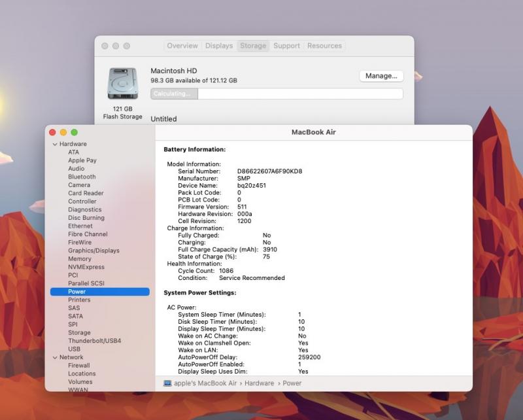Screen dimensions: 523x420
Task: Select the highlighted Power entry
Action: pyautogui.click(x=100, y=292)
